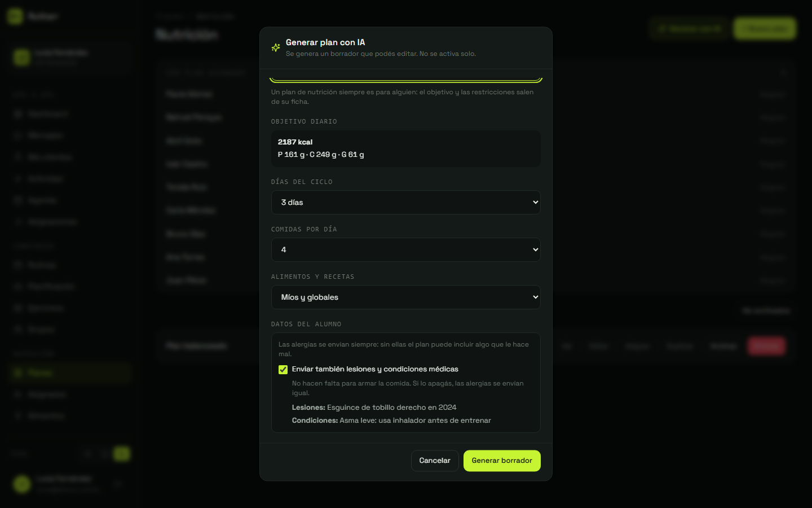Viewport: 812px width, 508px height.
Task: Click the hint No hacen falta para armar la comida
Action: [408, 388]
